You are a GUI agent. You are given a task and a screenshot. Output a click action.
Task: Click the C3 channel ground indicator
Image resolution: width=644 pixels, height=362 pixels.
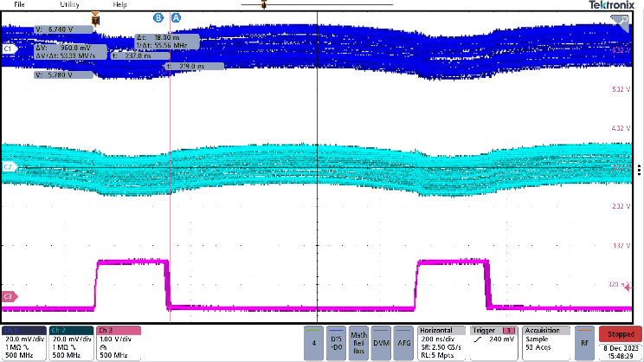(8, 297)
